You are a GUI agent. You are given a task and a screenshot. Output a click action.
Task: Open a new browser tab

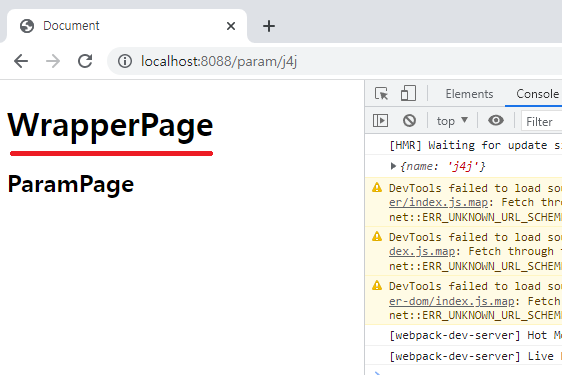(269, 26)
